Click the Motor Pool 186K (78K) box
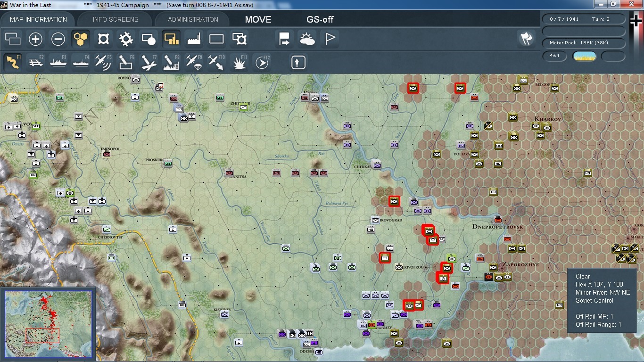Viewport: 644px width, 362px height. point(584,43)
